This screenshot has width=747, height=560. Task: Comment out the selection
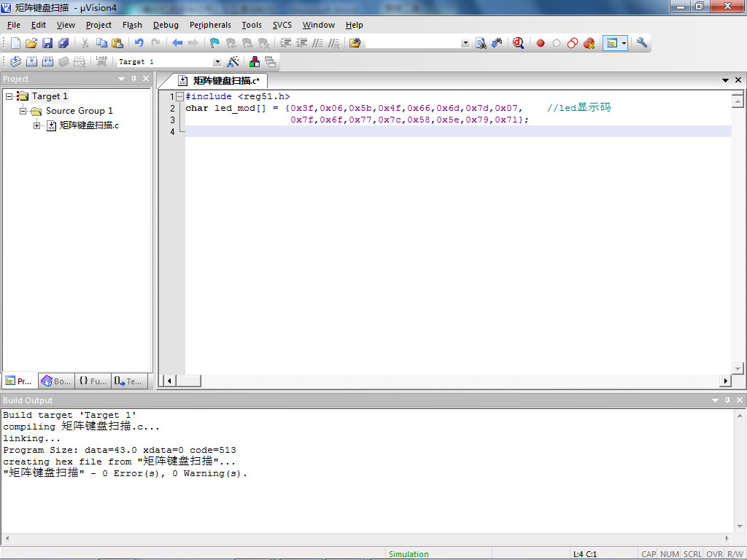coord(318,43)
